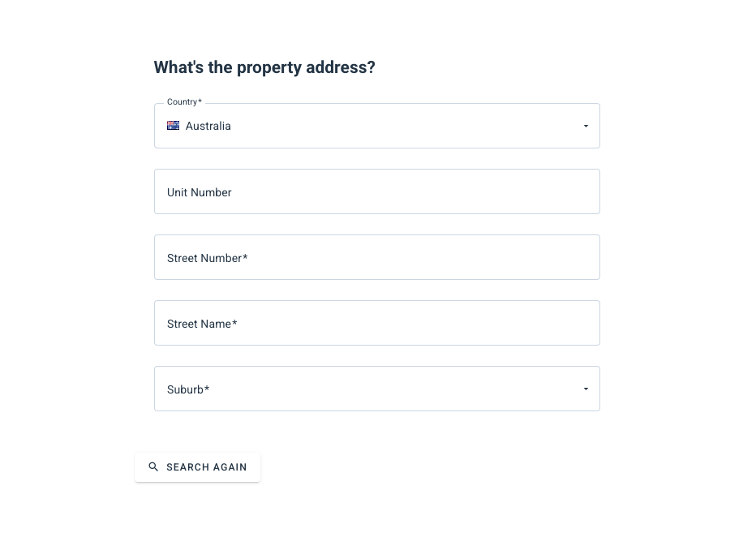Screen dimensions: 756x533
Task: Click the SEARCH AGAIN button text
Action: pos(207,467)
